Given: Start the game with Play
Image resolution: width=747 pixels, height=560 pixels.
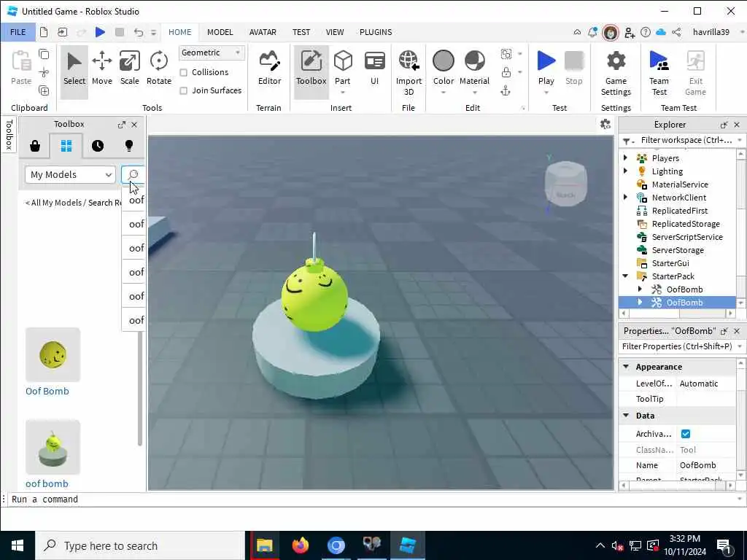Looking at the screenshot, I should point(546,69).
